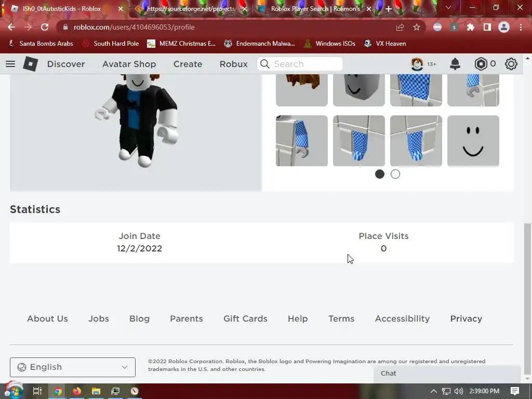
Task: Focus the Roblox Search field
Action: pos(300,64)
